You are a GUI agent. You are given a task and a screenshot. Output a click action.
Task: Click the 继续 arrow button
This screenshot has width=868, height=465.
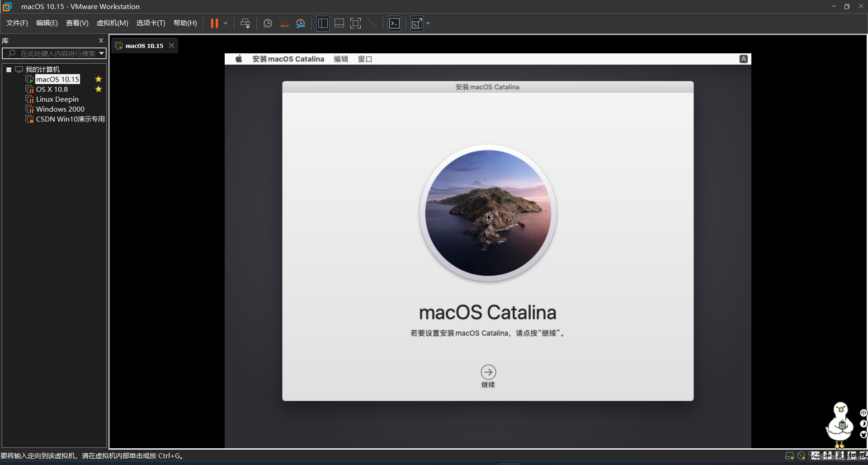pyautogui.click(x=488, y=372)
